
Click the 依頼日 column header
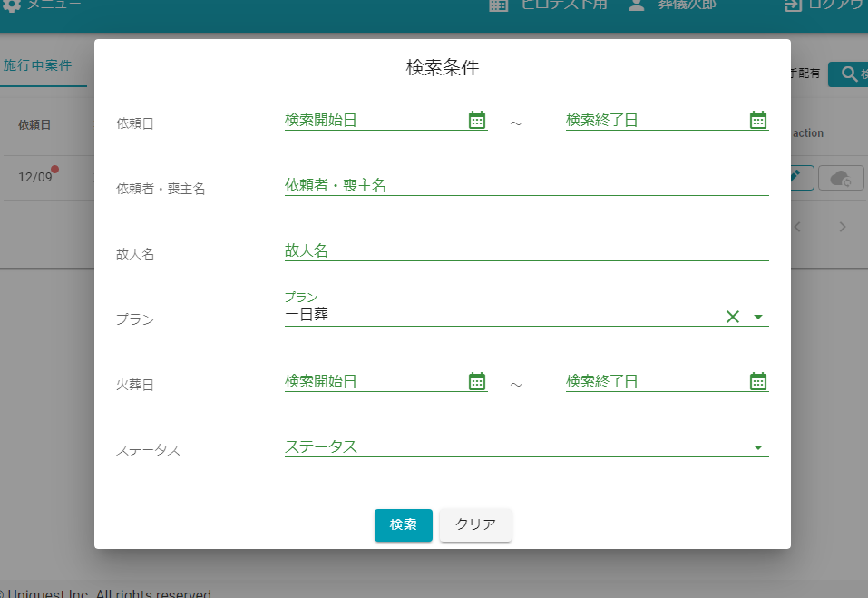click(x=34, y=125)
